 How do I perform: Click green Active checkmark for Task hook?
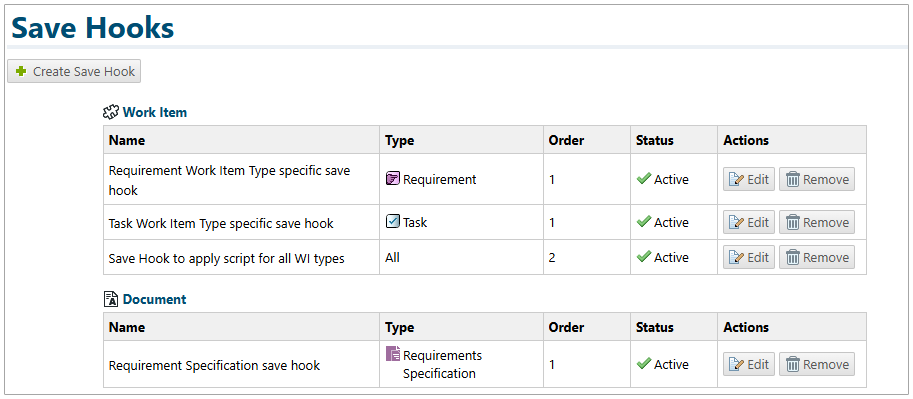(643, 222)
